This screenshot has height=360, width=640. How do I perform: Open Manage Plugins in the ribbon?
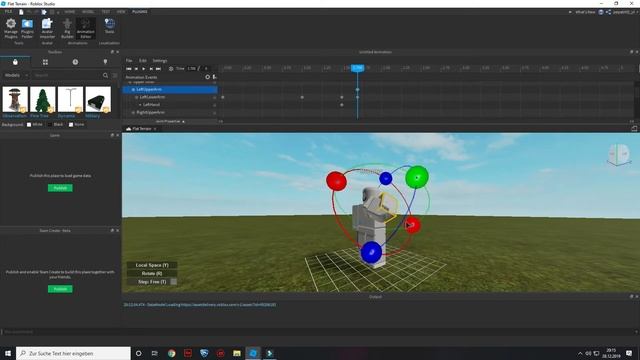coord(11,28)
